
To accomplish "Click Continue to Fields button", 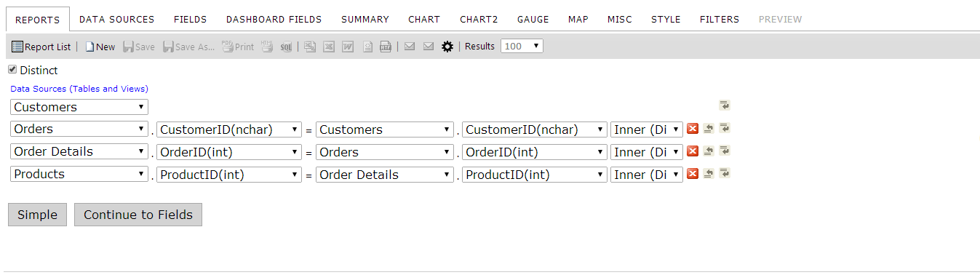I will (138, 215).
